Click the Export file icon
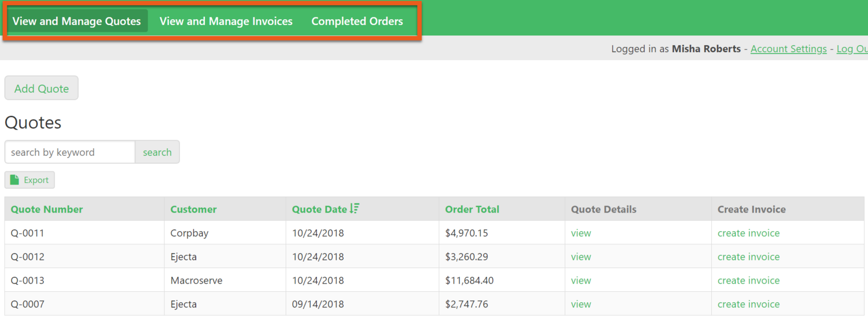This screenshot has height=326, width=868. [15, 180]
